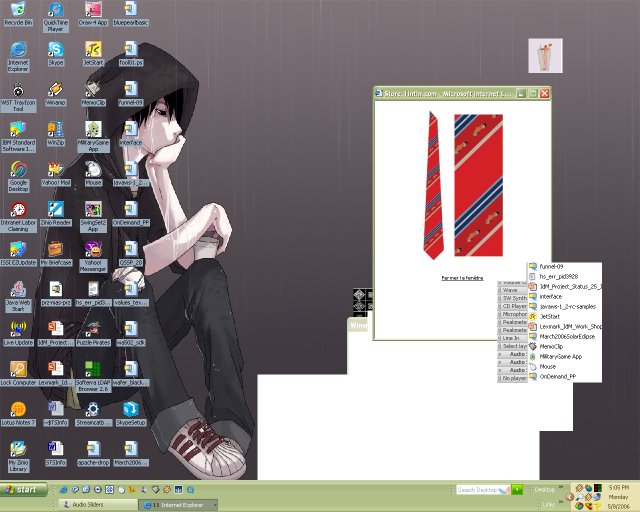Image resolution: width=640 pixels, height=512 pixels.
Task: Click the Wave audio slider label
Action: [x=512, y=290]
